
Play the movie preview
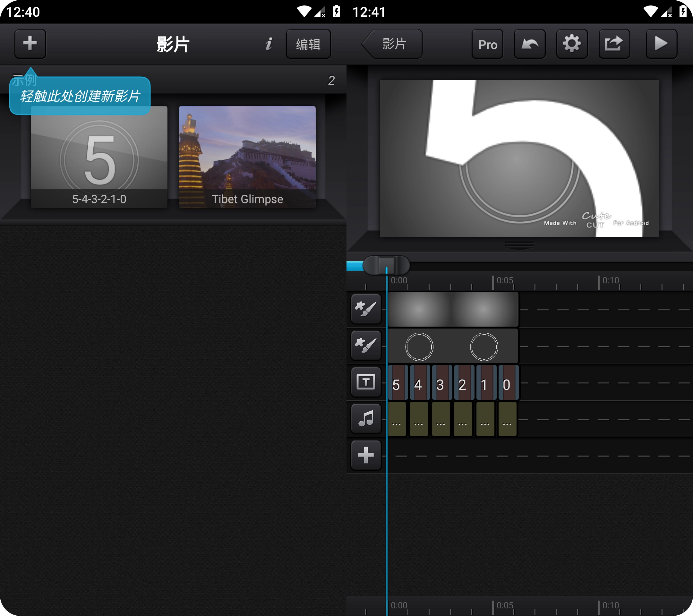click(661, 44)
